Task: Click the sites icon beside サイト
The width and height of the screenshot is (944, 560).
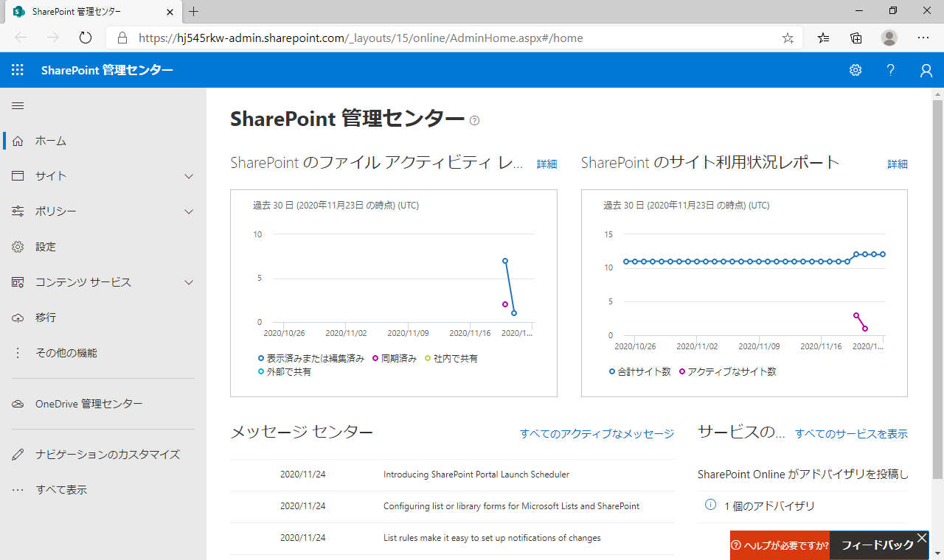Action: 18,176
